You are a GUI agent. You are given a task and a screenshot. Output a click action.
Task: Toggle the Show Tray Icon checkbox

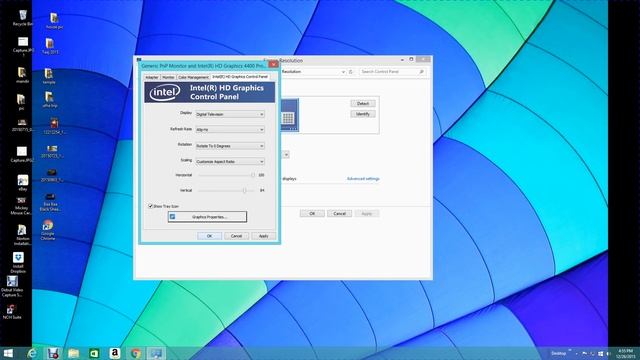(x=150, y=206)
